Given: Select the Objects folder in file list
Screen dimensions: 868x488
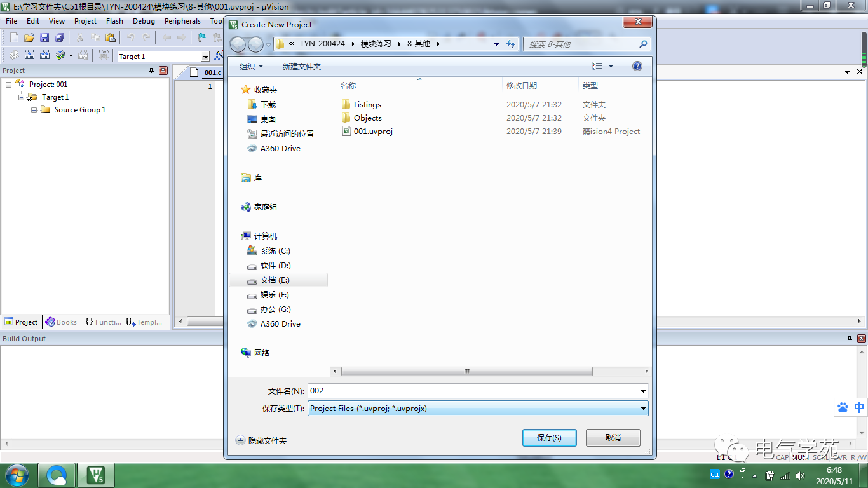Looking at the screenshot, I should click(368, 118).
